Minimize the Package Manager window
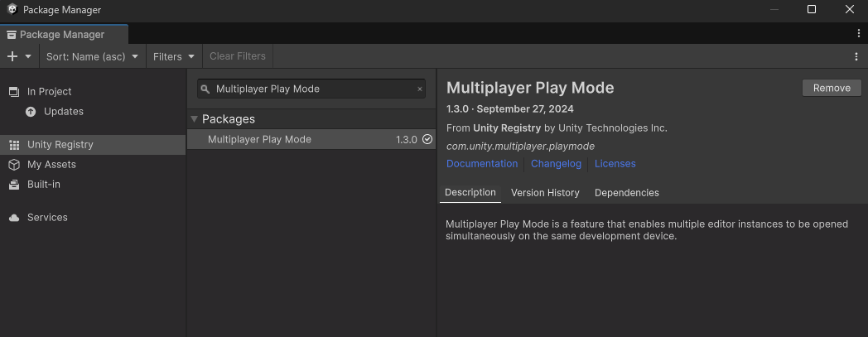 (x=774, y=9)
